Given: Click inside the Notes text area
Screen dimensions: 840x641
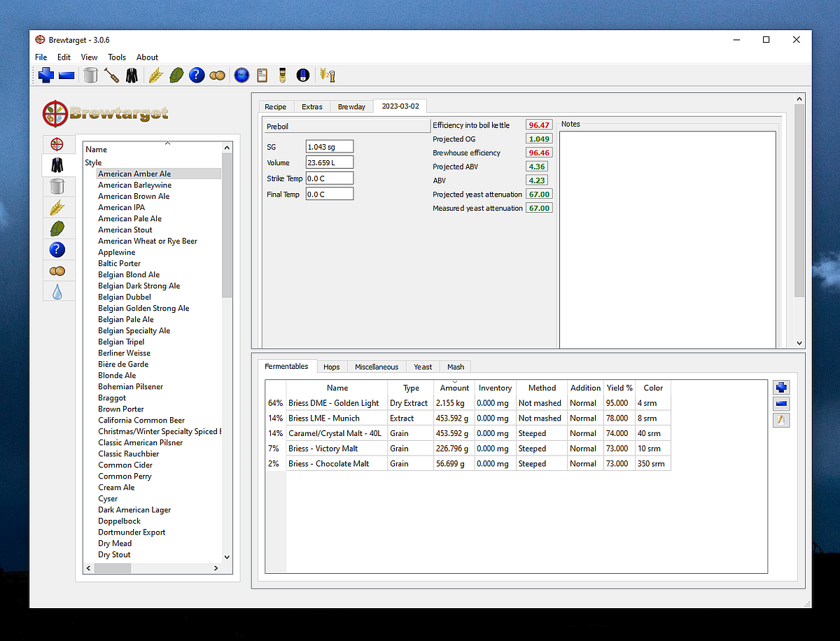Looking at the screenshot, I should coord(667,239).
